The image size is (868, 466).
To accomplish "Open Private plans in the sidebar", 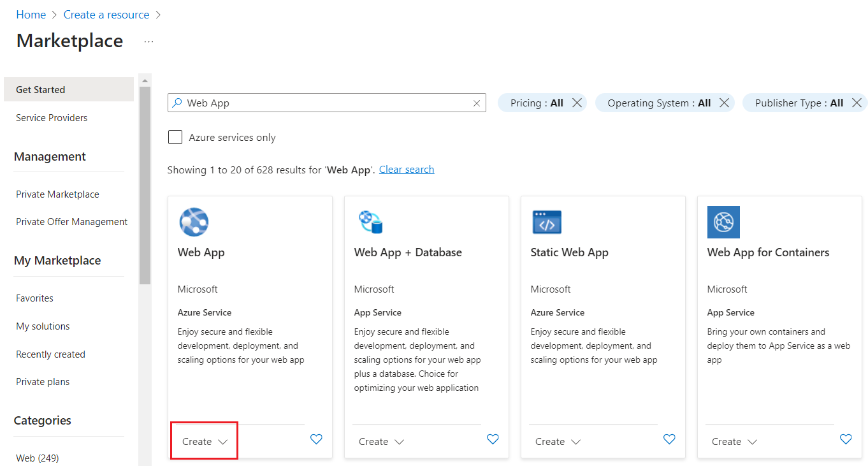I will tap(43, 382).
